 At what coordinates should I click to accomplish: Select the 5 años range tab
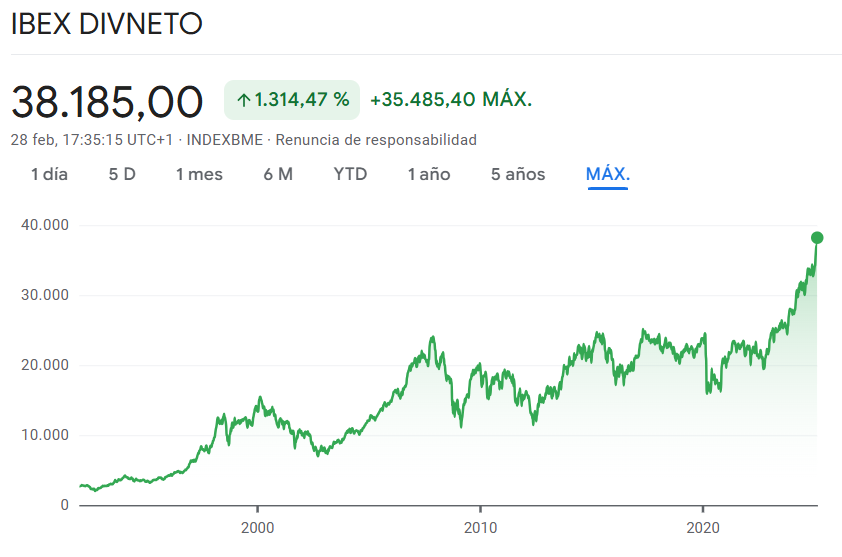pyautogui.click(x=518, y=174)
